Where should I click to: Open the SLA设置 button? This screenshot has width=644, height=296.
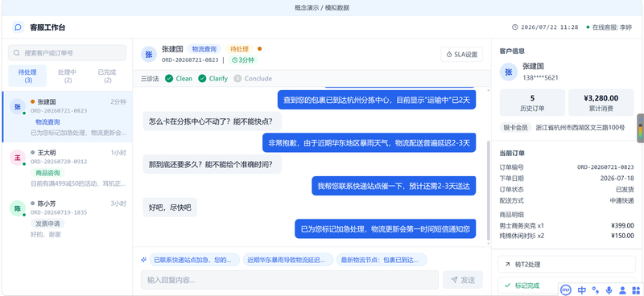click(x=461, y=54)
